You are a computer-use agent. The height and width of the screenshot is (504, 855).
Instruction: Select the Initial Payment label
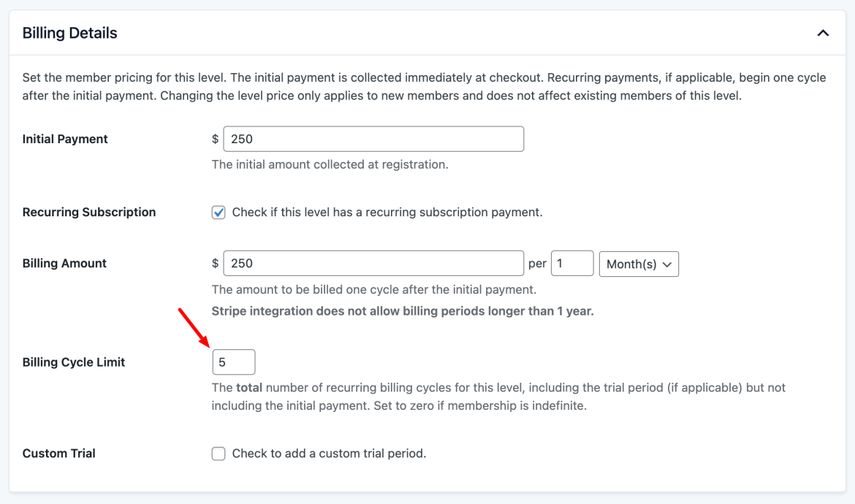66,139
